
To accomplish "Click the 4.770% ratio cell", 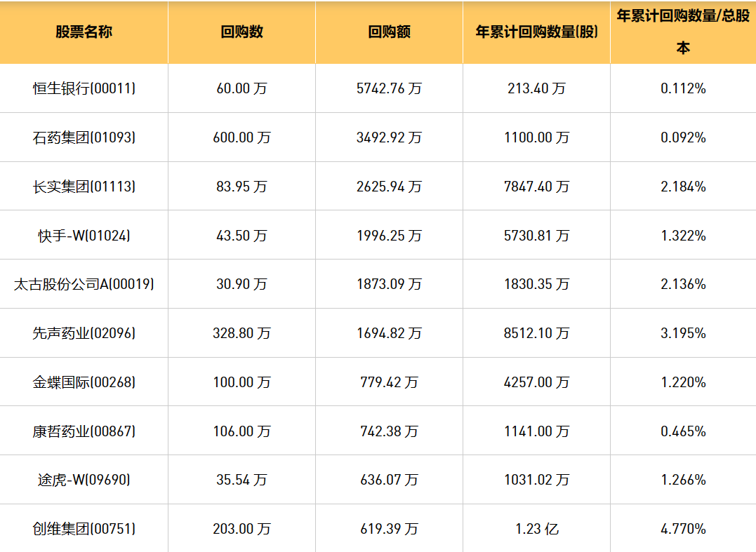I will (683, 529).
